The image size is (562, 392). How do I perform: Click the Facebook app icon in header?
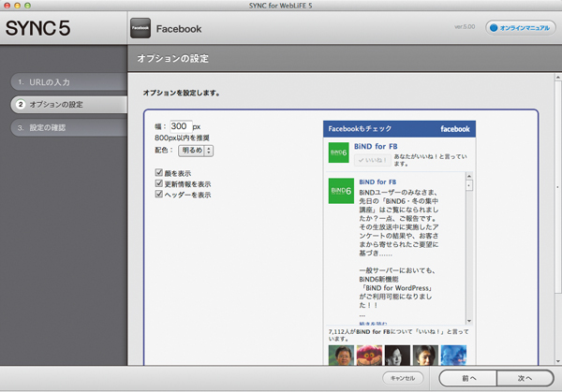click(x=140, y=28)
